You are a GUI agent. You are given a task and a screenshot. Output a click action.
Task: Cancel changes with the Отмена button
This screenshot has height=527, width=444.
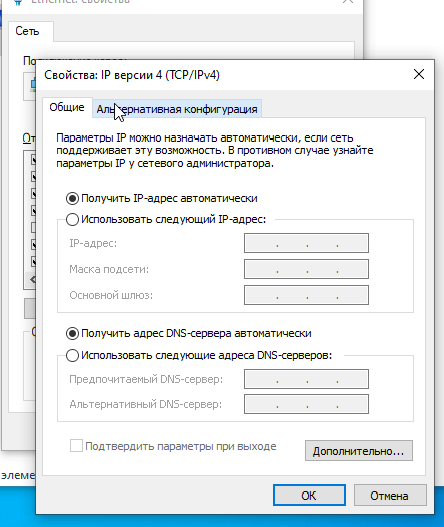(390, 495)
